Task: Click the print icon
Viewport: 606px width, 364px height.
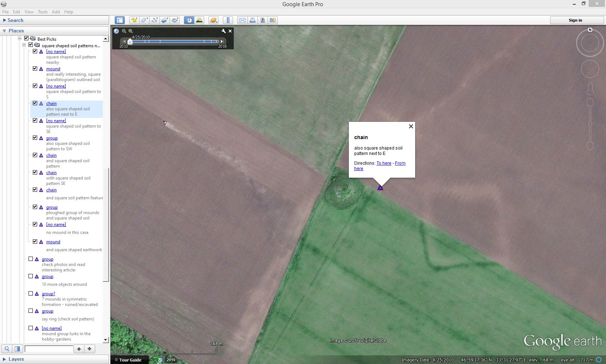Action: tap(252, 20)
